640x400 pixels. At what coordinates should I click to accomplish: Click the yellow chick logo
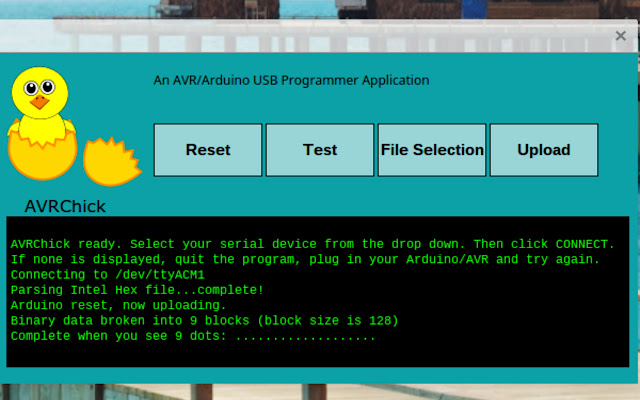click(x=42, y=123)
